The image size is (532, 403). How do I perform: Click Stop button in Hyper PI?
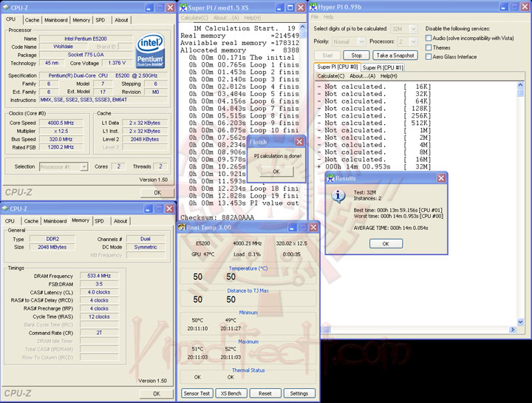coord(356,55)
